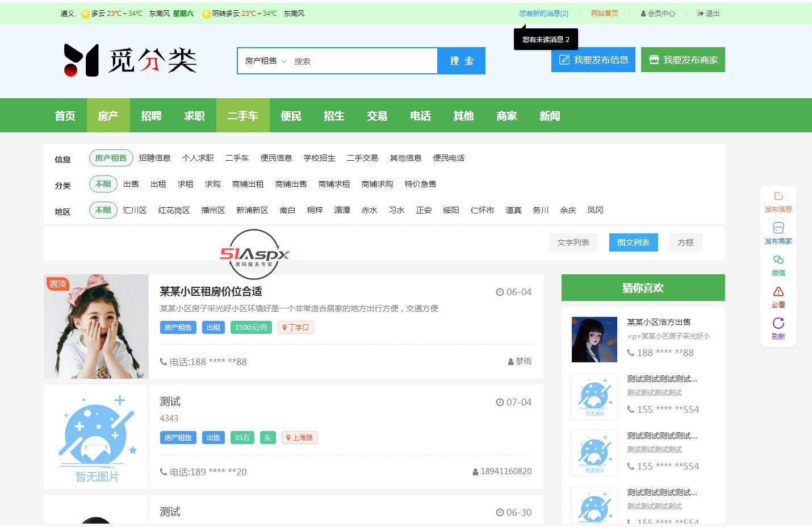The height and width of the screenshot is (527, 812).
Task: Click phone number 电话:189 **** **20
Action: 203,472
